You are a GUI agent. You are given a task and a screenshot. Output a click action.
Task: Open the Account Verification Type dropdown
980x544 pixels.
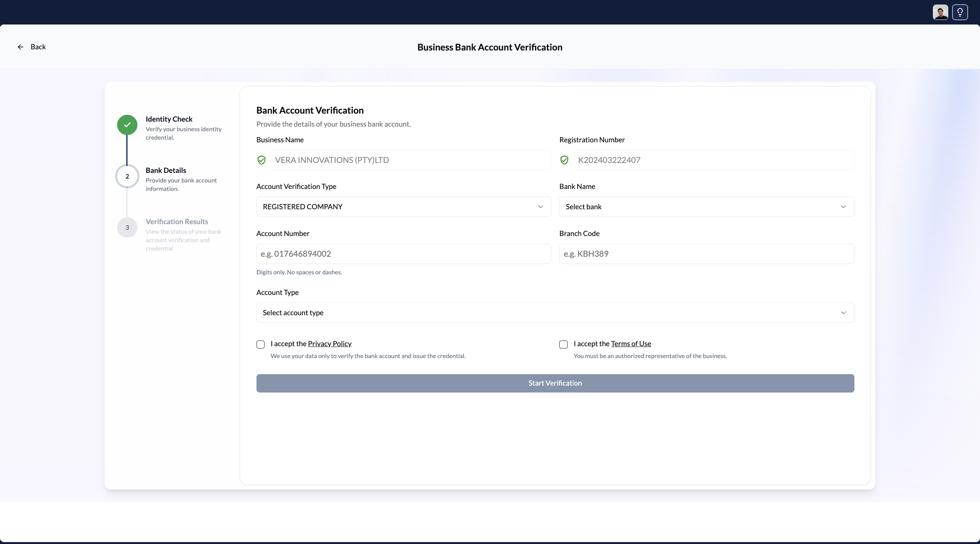(x=403, y=207)
